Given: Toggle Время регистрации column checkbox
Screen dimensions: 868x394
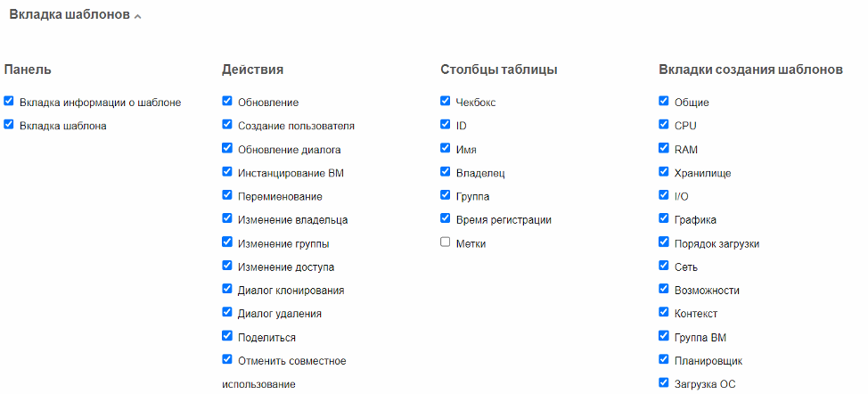Looking at the screenshot, I should (445, 218).
